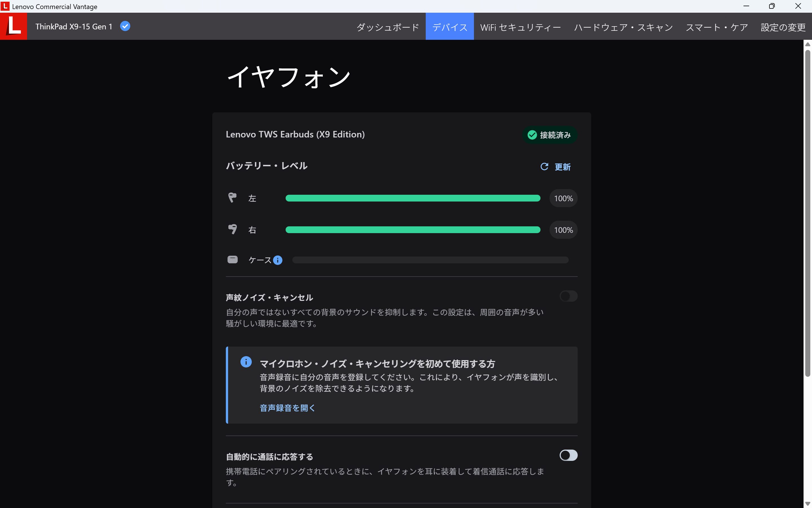The image size is (812, 508).
Task: Open ハードウェア・スキャン tab
Action: click(x=623, y=27)
